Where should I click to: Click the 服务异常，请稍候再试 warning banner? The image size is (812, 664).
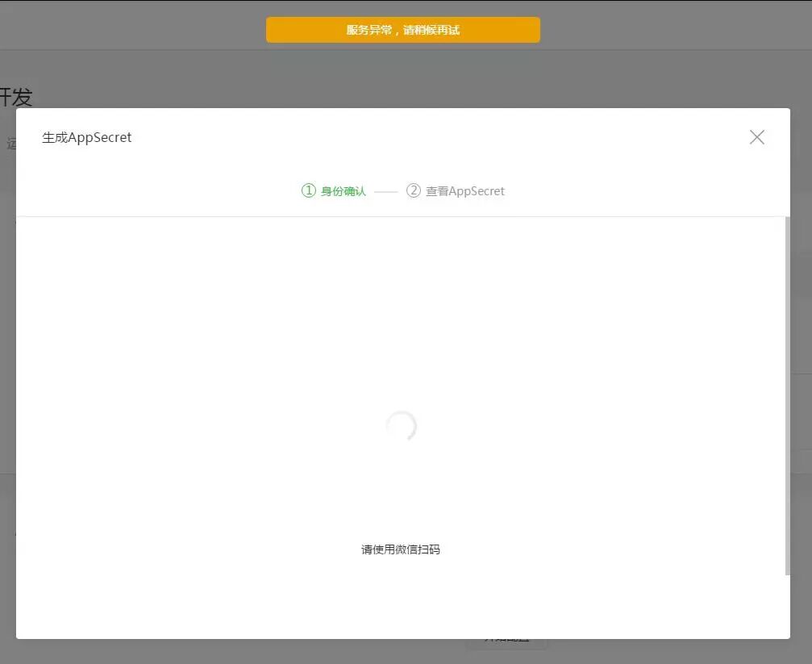403,30
